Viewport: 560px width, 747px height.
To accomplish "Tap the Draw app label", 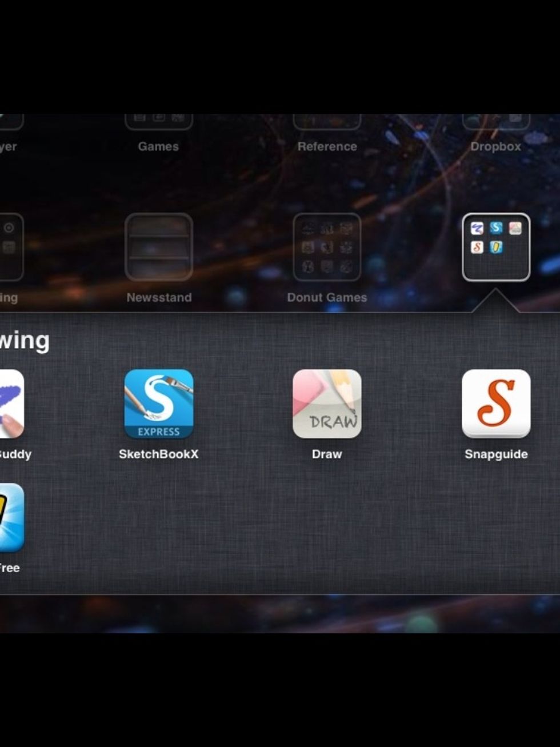I will pyautogui.click(x=326, y=453).
